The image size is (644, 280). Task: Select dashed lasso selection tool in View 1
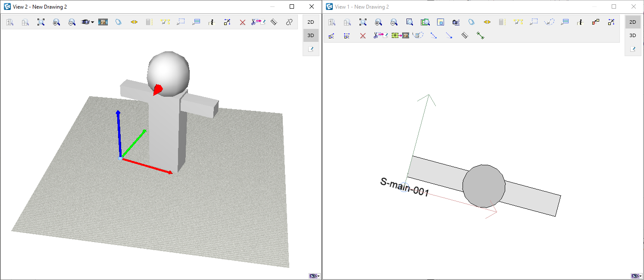pyautogui.click(x=549, y=22)
